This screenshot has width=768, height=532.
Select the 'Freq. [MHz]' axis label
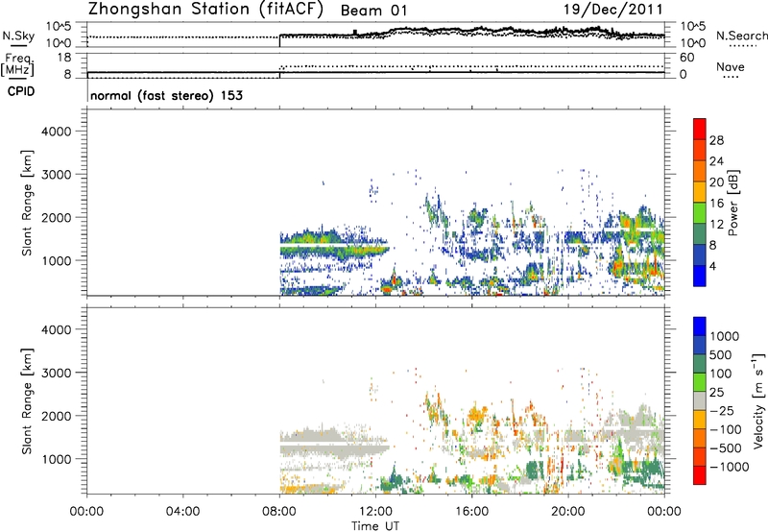(18, 64)
